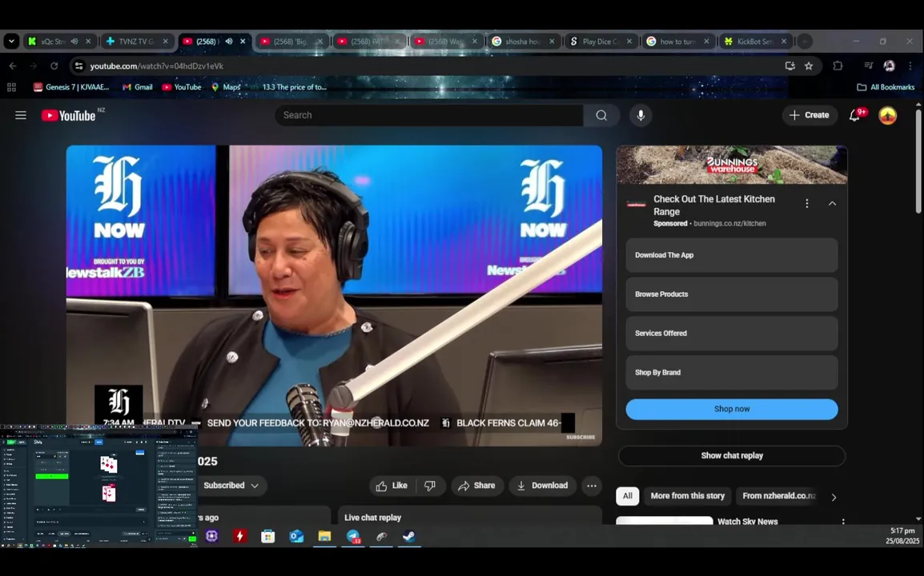The height and width of the screenshot is (576, 924).
Task: Show next filter chips with right chevron
Action: [834, 497]
